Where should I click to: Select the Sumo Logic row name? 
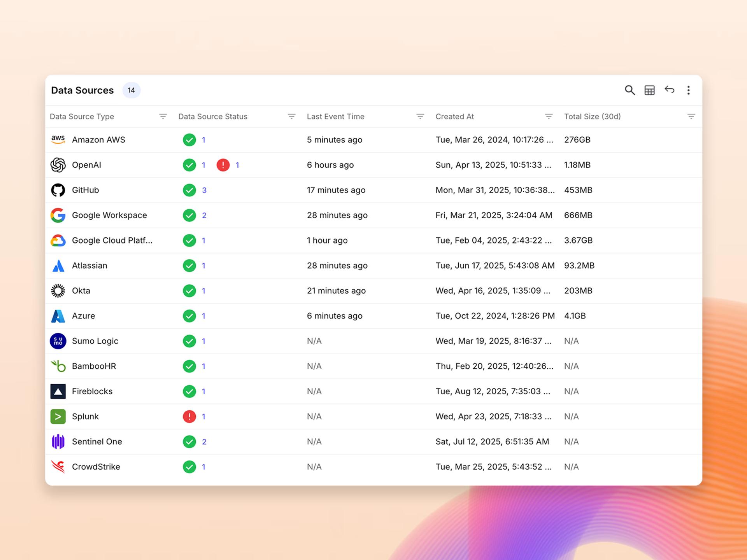point(95,341)
